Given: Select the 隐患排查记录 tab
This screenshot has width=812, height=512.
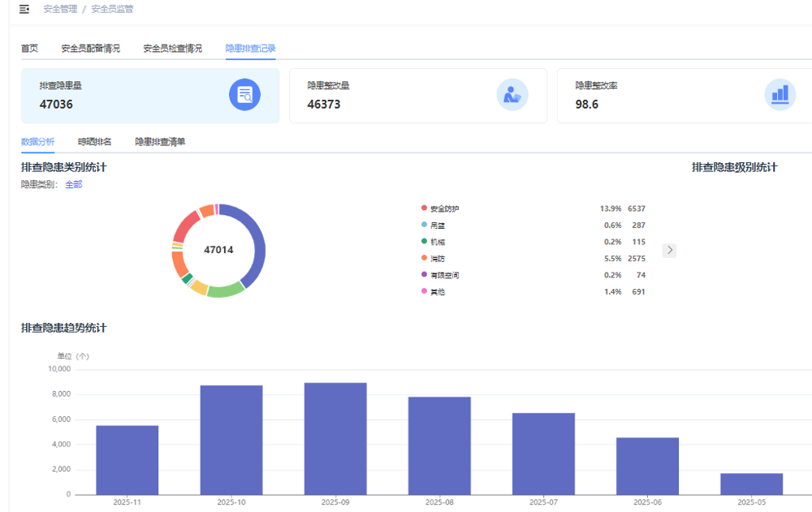Looking at the screenshot, I should pyautogui.click(x=251, y=49).
